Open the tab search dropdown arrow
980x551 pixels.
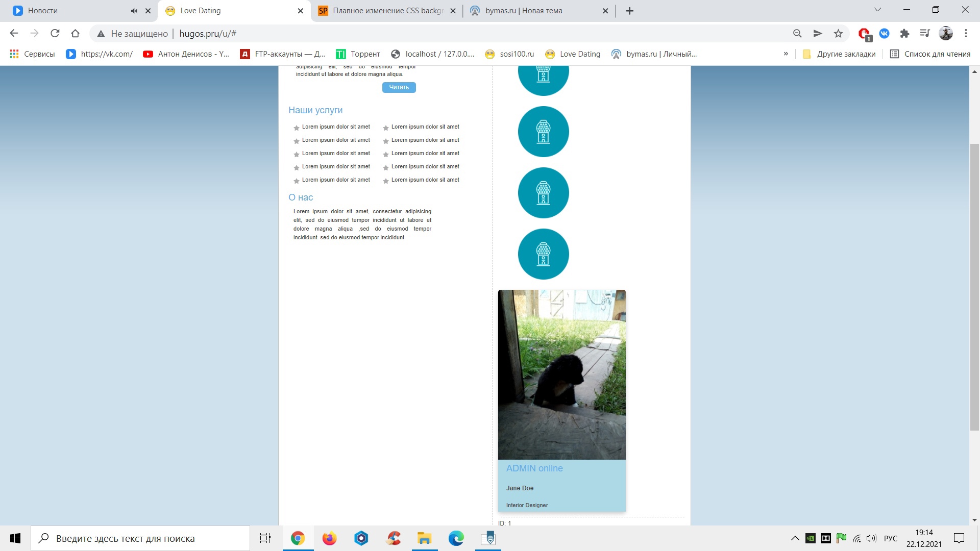pyautogui.click(x=877, y=10)
